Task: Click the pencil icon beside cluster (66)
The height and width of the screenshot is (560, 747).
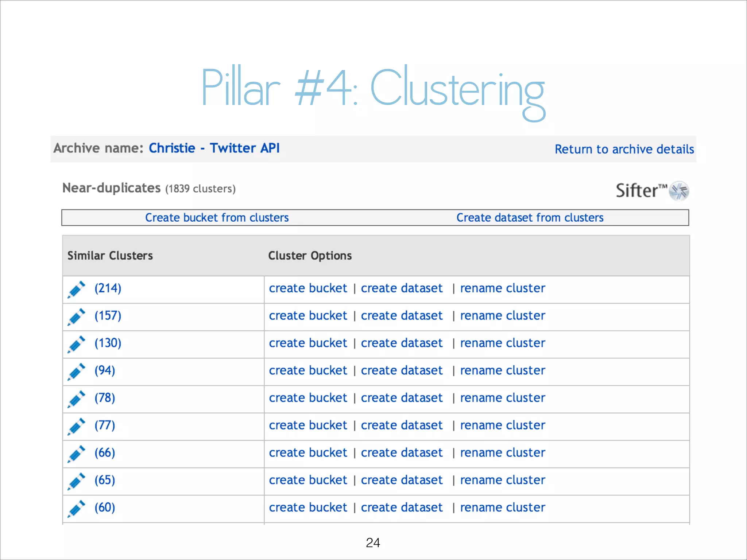Action: (76, 454)
